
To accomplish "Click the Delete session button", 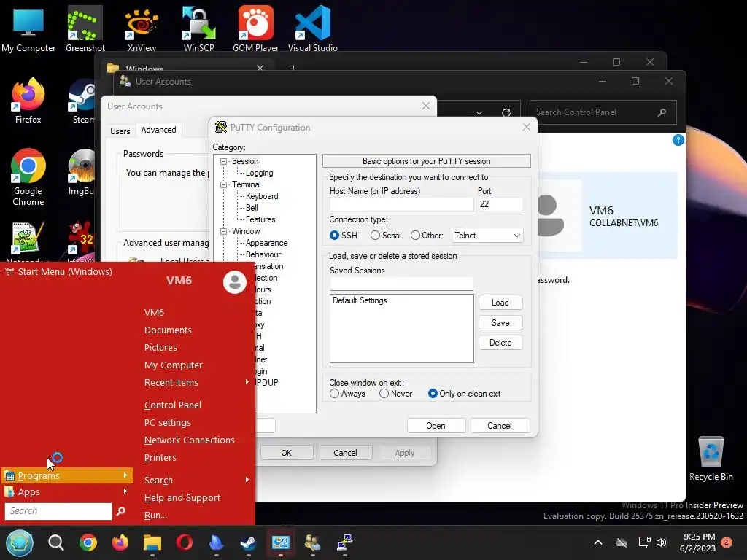I will click(500, 343).
